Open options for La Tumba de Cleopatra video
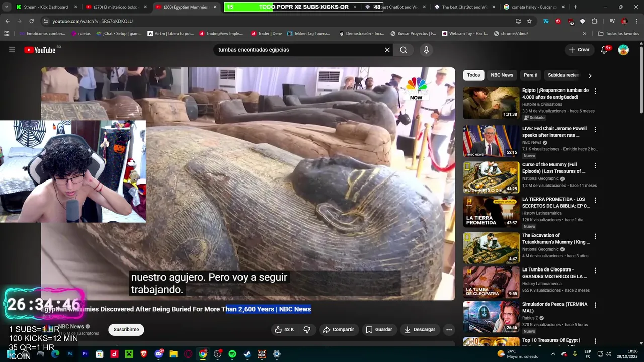This screenshot has height=362, width=644. pos(595,270)
